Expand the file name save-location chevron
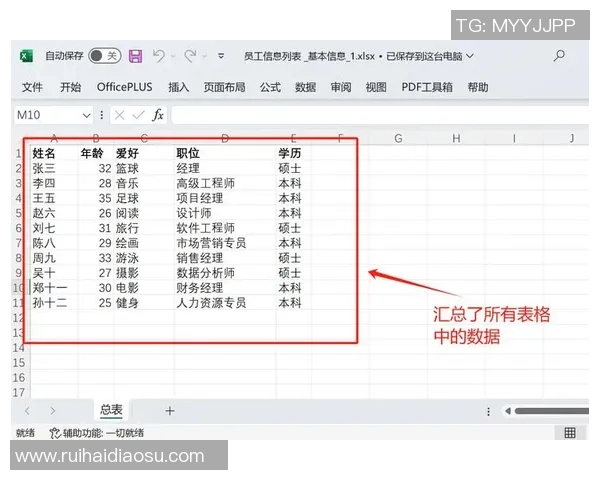The image size is (600, 480). (x=470, y=56)
